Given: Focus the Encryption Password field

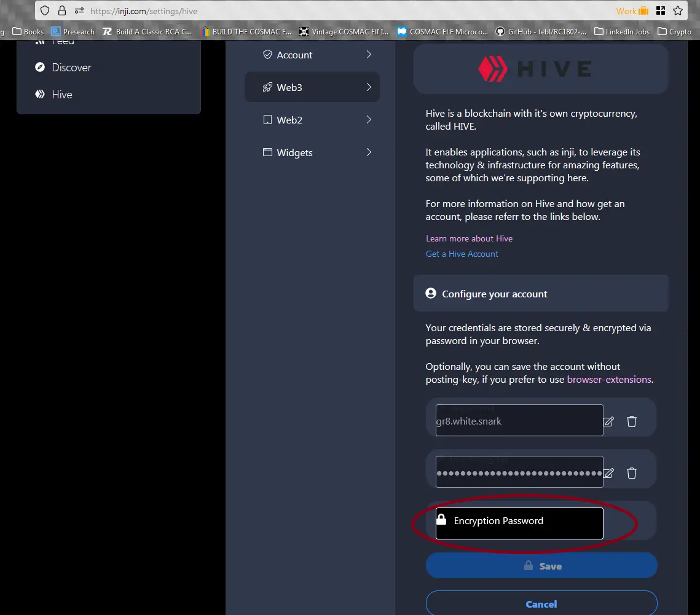Looking at the screenshot, I should pyautogui.click(x=519, y=523).
